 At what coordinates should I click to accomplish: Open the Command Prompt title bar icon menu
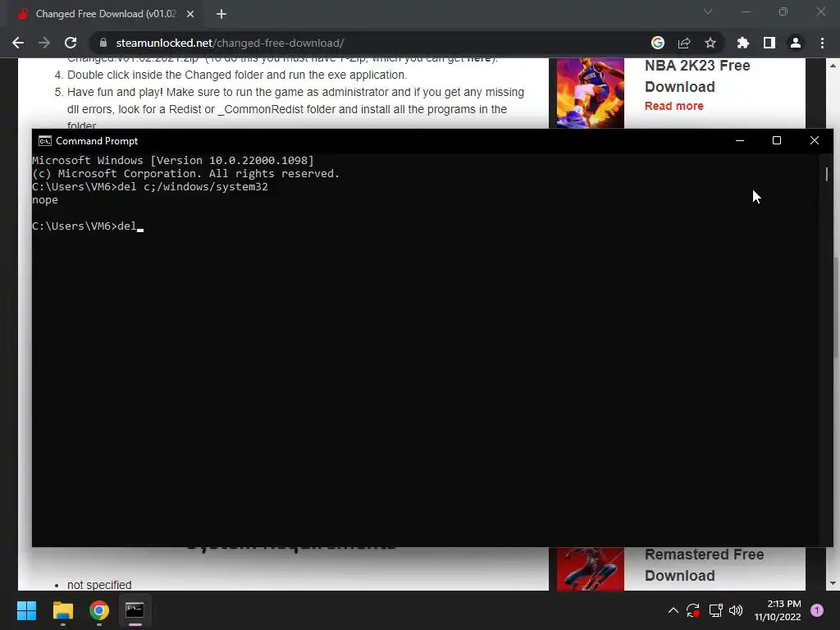45,141
